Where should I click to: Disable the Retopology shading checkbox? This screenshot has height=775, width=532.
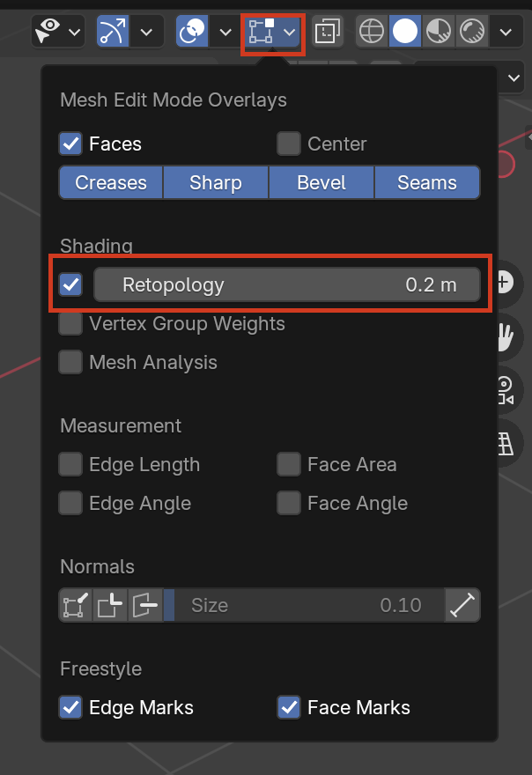pos(70,284)
